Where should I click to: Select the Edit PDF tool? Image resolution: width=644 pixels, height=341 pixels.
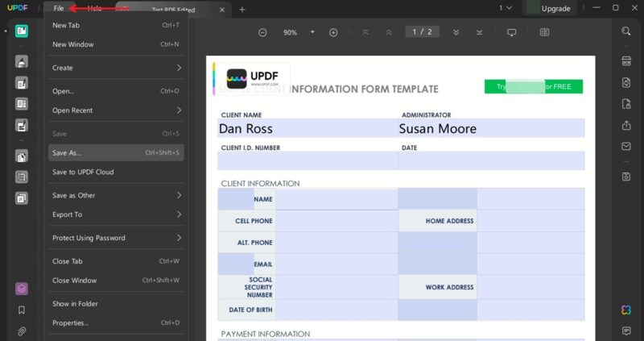[x=22, y=83]
